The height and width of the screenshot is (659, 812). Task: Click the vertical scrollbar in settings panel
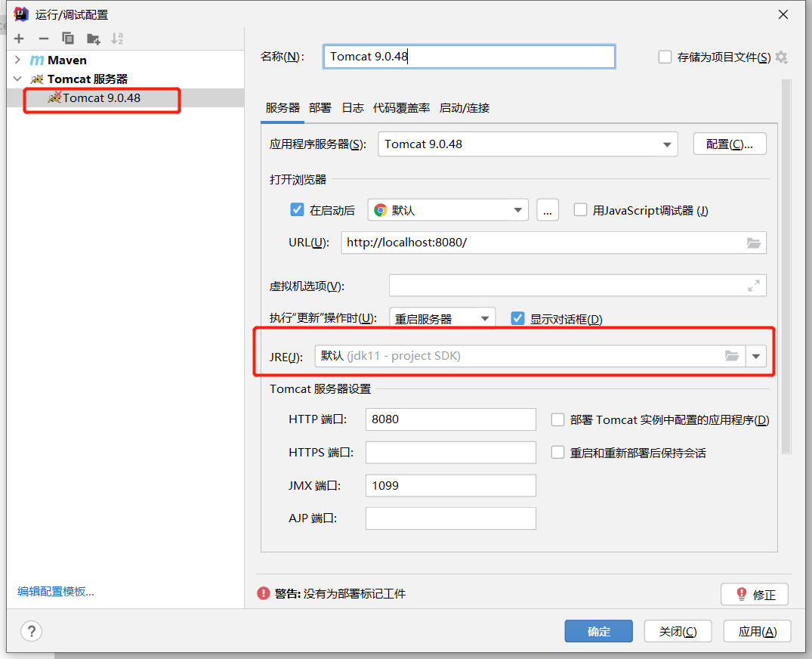786,266
